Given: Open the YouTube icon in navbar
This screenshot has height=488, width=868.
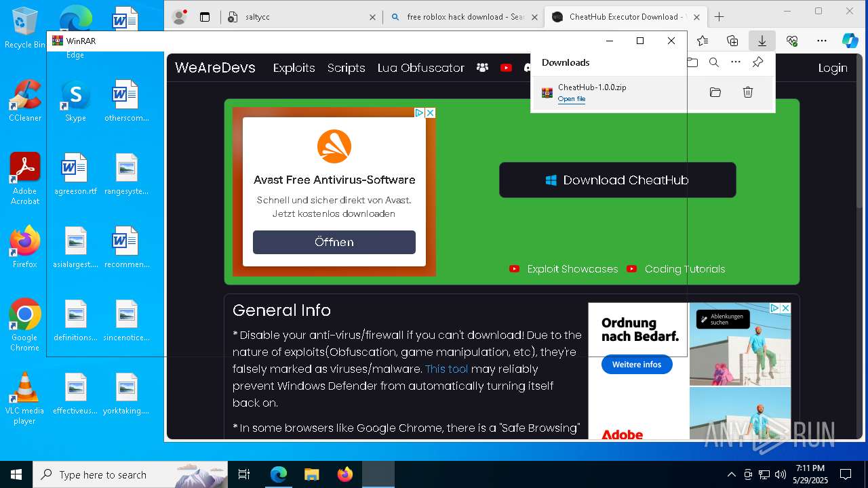Looking at the screenshot, I should click(x=506, y=68).
